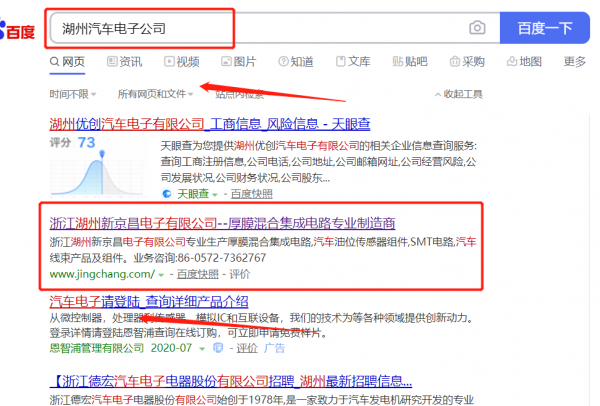600x406 pixels.
Task: Open the 图片 tab
Action: coord(238,62)
